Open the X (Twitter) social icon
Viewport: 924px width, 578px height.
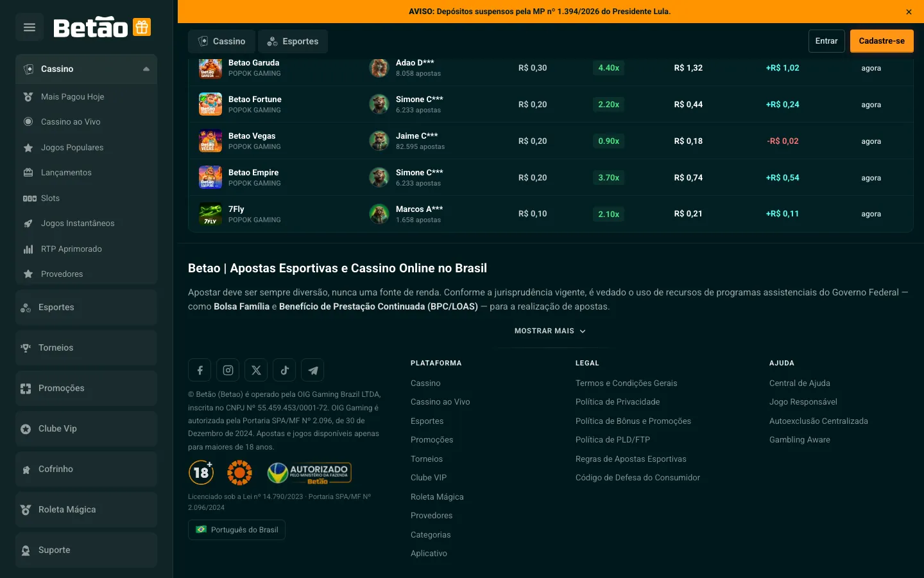(x=256, y=370)
